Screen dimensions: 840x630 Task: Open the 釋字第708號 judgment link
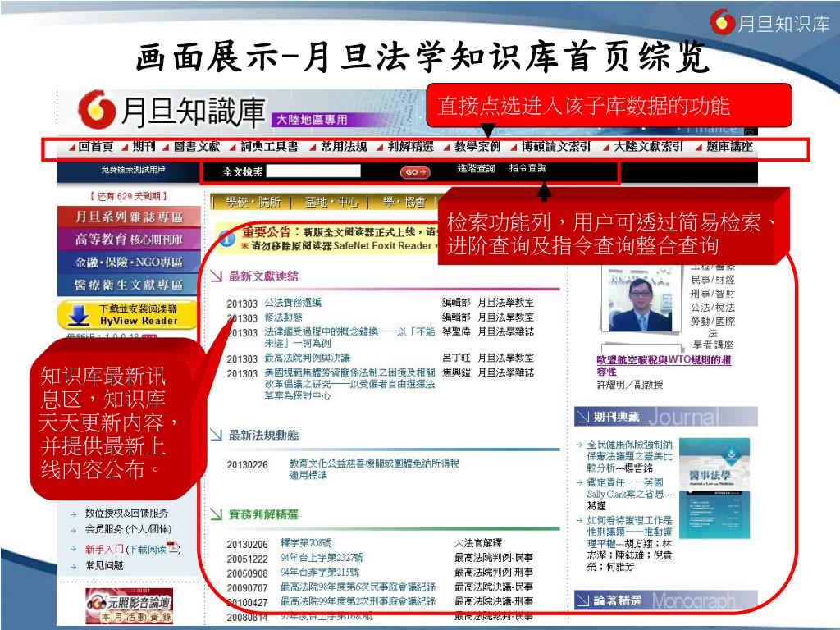(306, 543)
